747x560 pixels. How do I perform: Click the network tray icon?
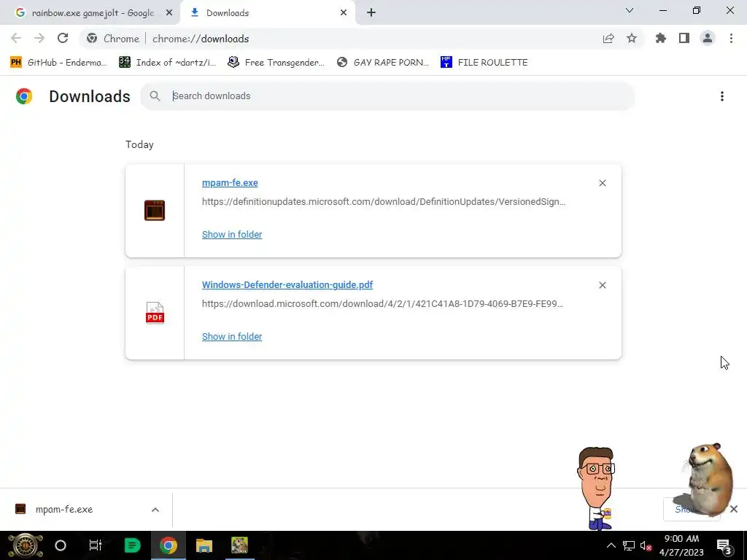click(x=629, y=545)
